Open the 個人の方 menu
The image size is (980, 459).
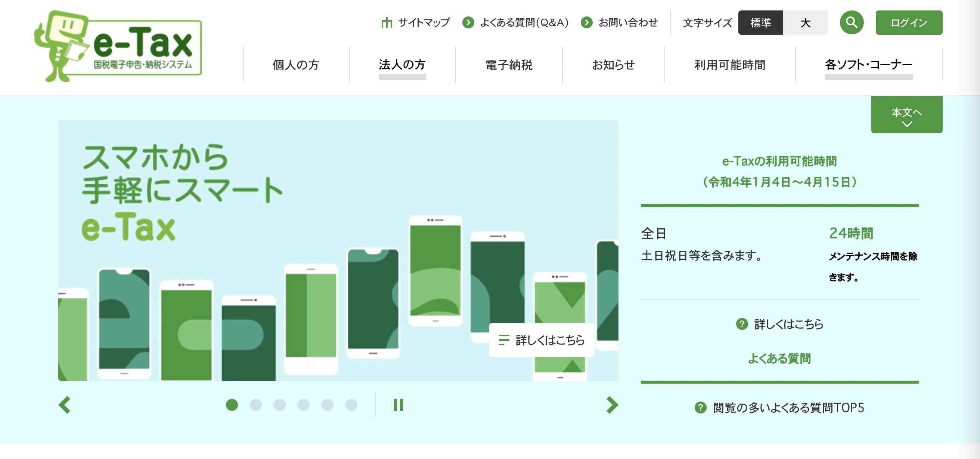click(296, 65)
